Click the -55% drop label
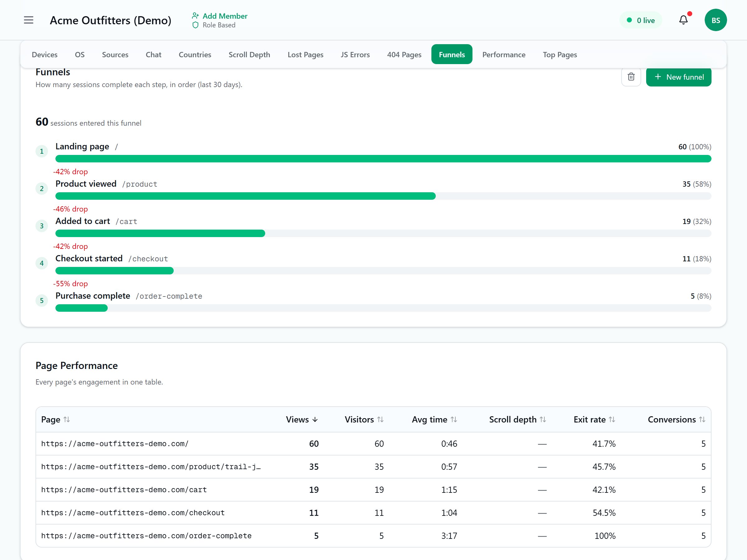 coord(70,284)
